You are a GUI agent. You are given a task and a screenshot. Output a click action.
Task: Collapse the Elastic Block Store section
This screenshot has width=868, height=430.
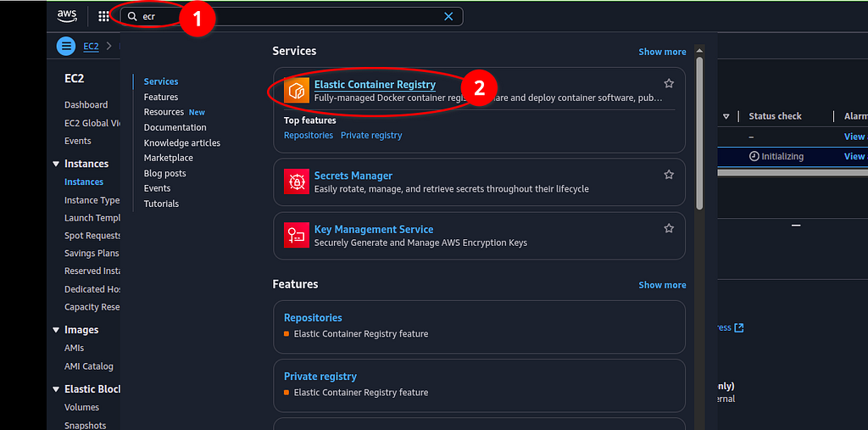[56, 389]
